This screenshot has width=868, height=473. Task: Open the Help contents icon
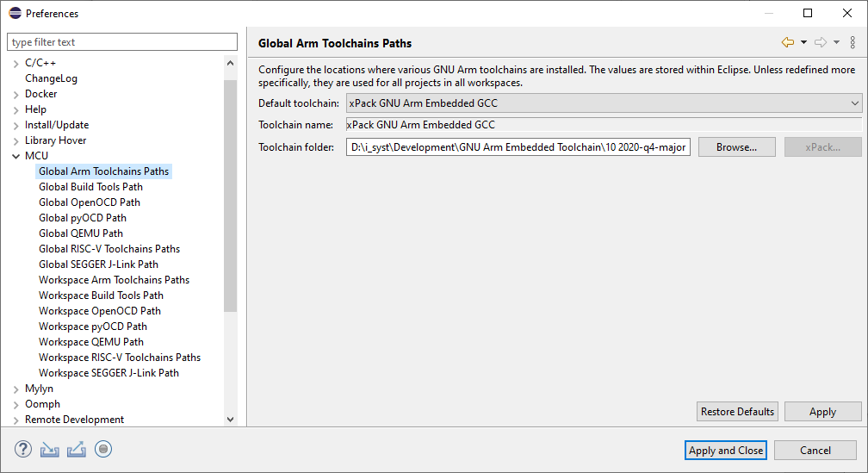[23, 449]
